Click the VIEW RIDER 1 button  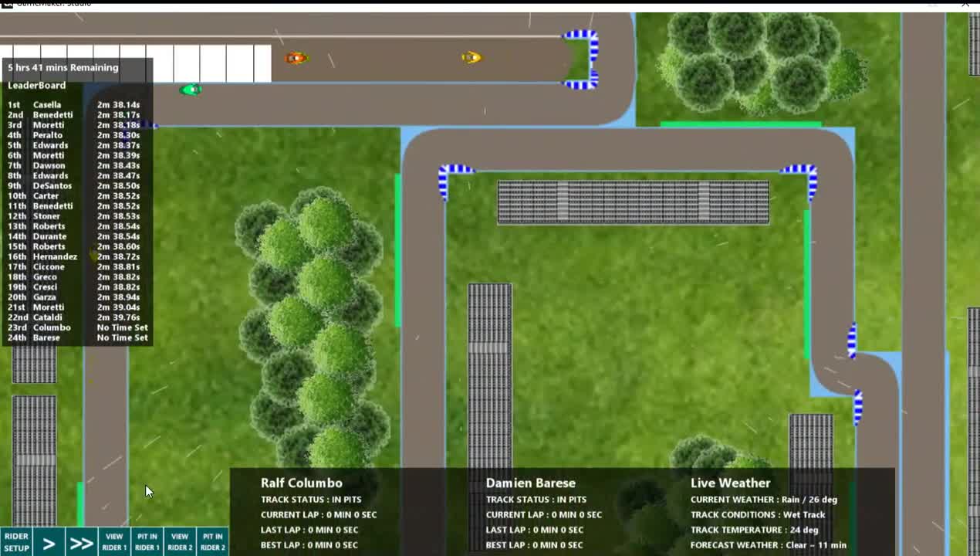[x=113, y=541]
